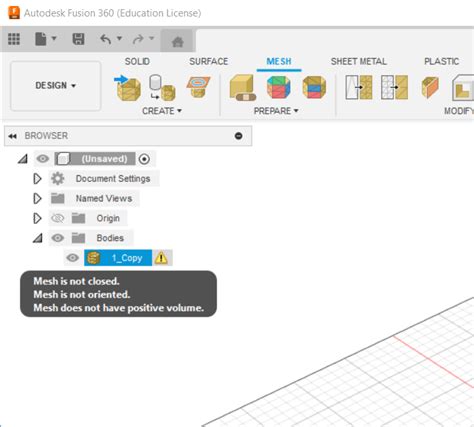This screenshot has height=427, width=474.
Task: Click the BROWSER panel round minus button
Action: (238, 136)
